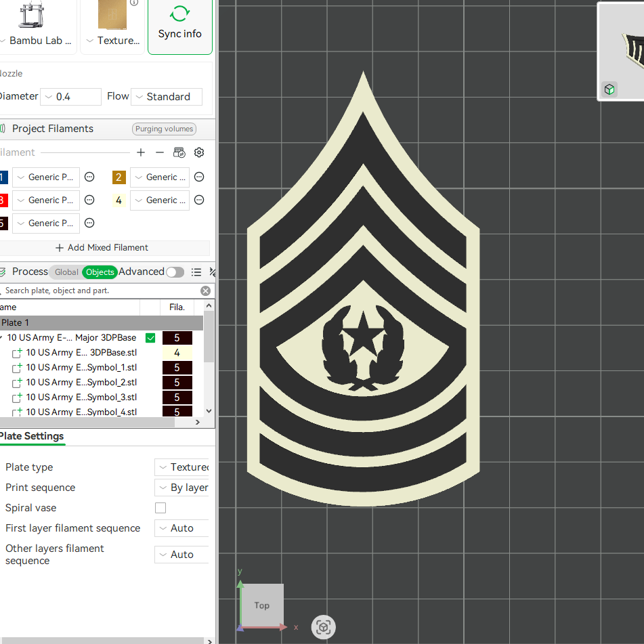This screenshot has height=644, width=644.
Task: Click the more options icon for filament 3
Action: tap(89, 200)
